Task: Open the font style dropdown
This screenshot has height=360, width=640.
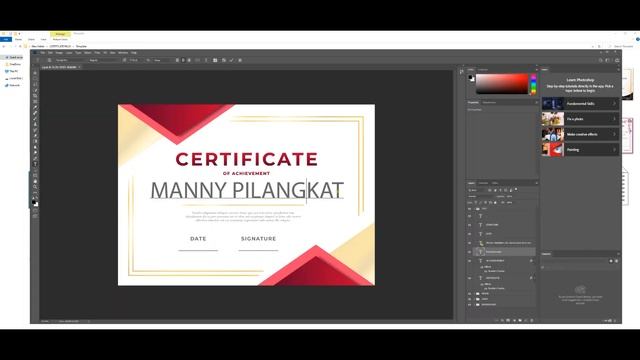Action: [105, 60]
